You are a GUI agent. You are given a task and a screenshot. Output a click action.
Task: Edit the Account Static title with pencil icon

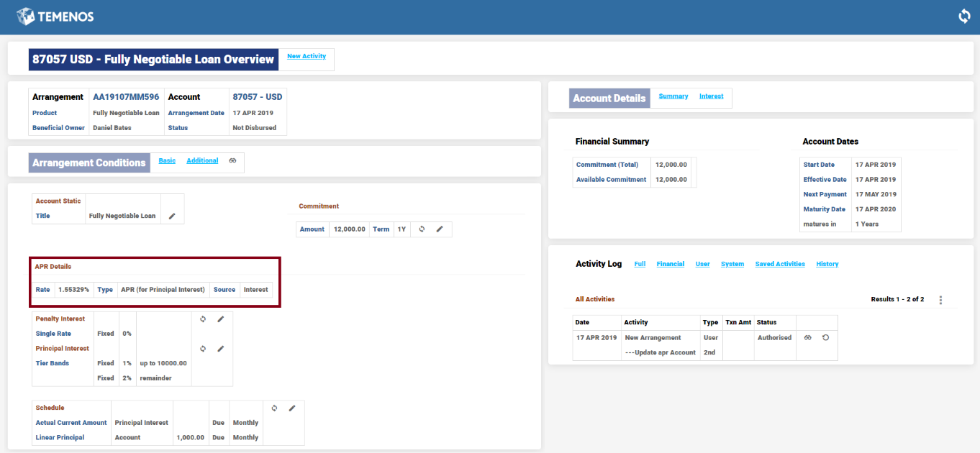[x=172, y=216]
